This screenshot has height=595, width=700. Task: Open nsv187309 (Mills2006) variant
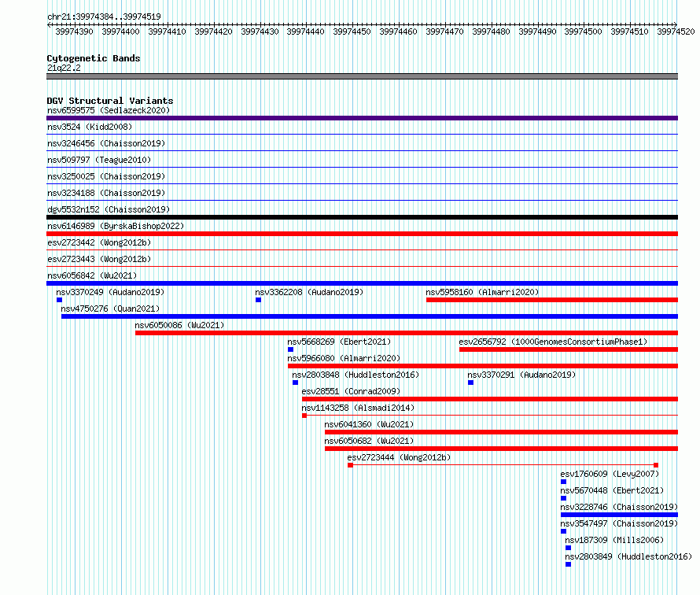[x=614, y=540]
